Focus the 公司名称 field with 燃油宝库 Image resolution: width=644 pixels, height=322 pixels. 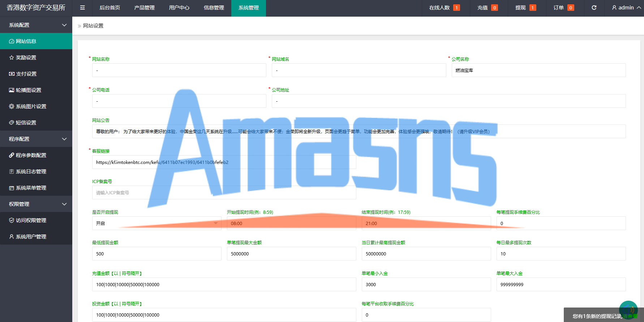[538, 70]
